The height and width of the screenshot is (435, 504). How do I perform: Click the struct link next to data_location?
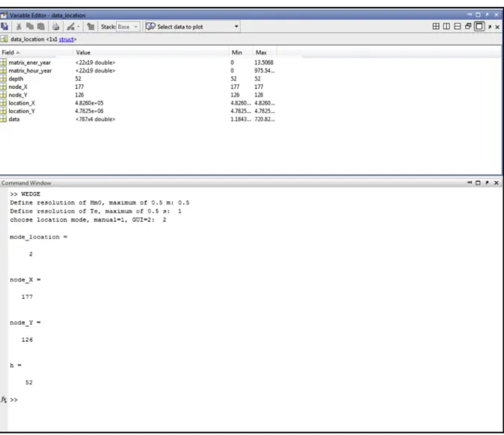pos(67,39)
